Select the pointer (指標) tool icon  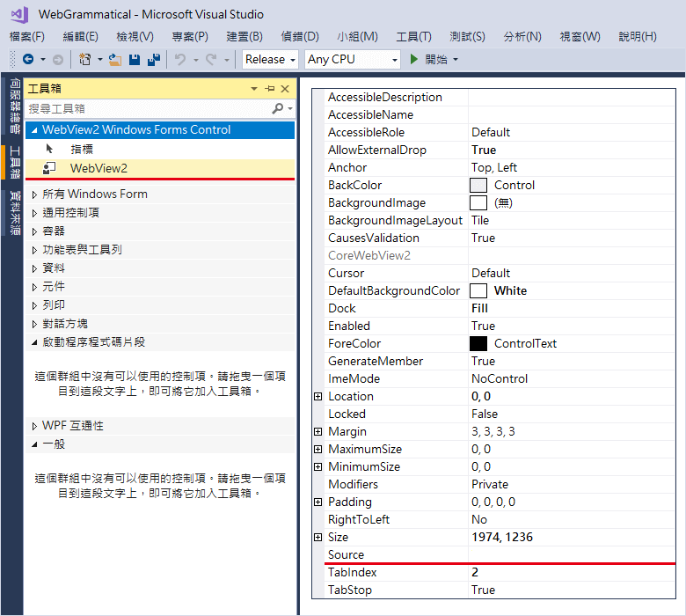click(49, 149)
